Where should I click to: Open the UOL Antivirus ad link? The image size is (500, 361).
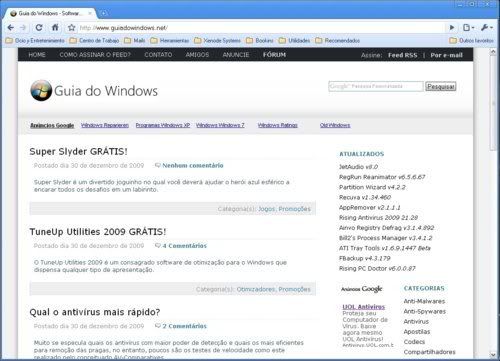click(364, 307)
